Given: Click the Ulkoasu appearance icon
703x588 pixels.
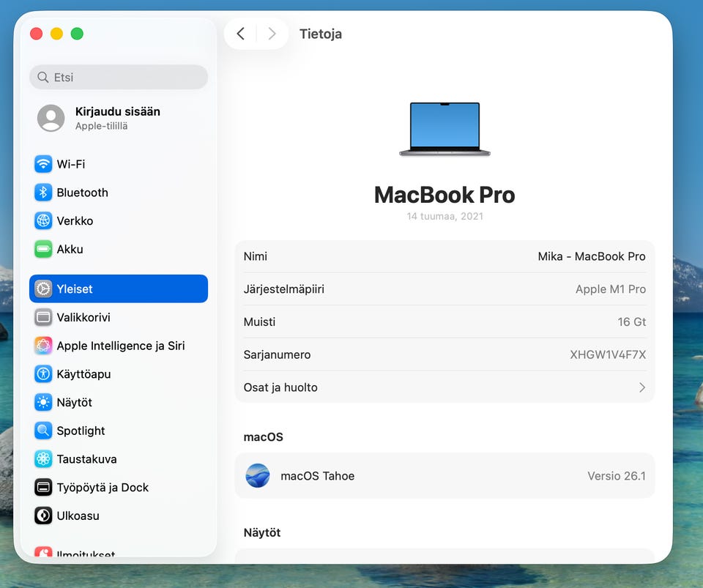Looking at the screenshot, I should tap(43, 516).
